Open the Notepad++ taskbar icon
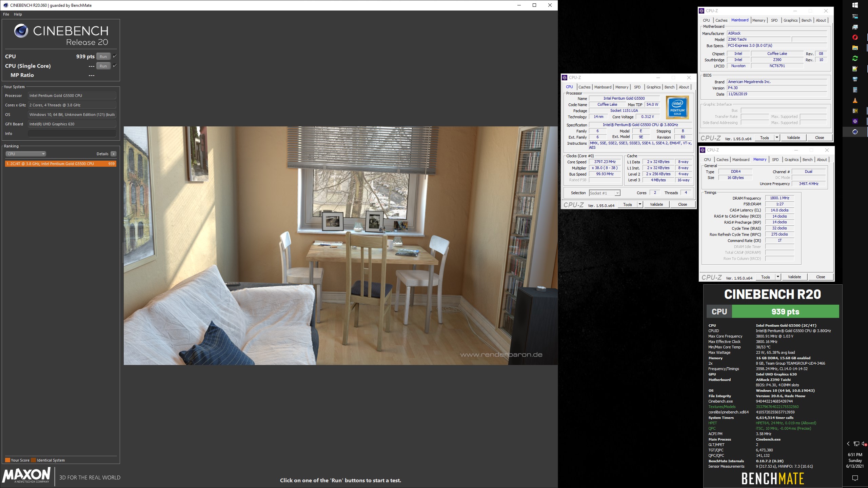Screen dimensions: 868x488 (x=855, y=69)
